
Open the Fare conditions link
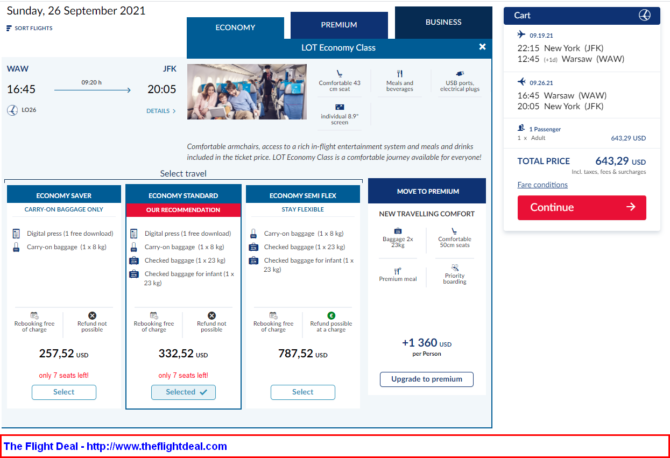tap(542, 185)
